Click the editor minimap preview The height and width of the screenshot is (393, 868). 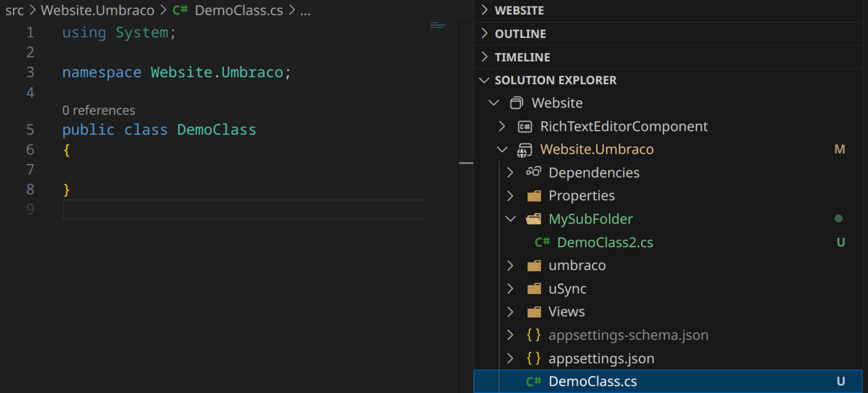438,26
